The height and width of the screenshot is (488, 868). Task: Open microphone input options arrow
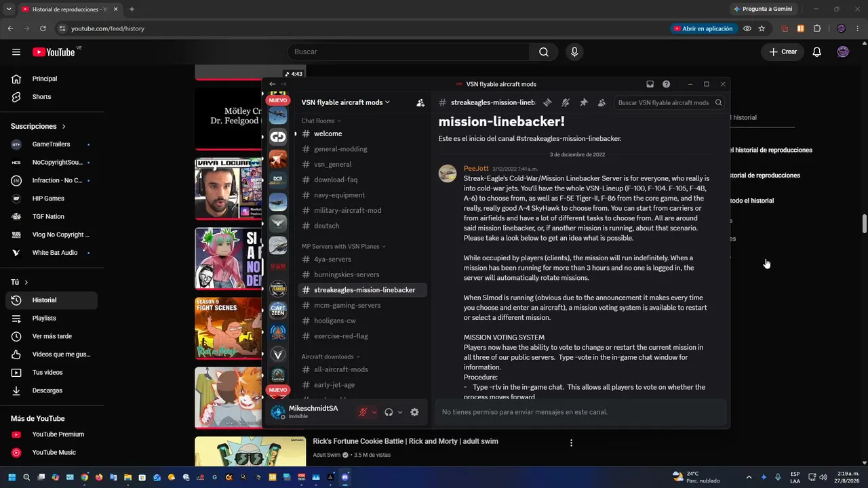[374, 412]
